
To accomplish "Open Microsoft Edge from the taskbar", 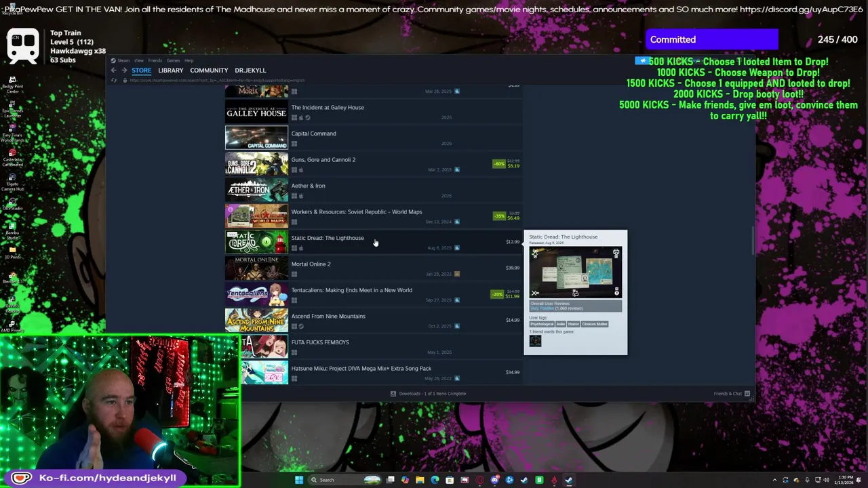I will tap(435, 480).
